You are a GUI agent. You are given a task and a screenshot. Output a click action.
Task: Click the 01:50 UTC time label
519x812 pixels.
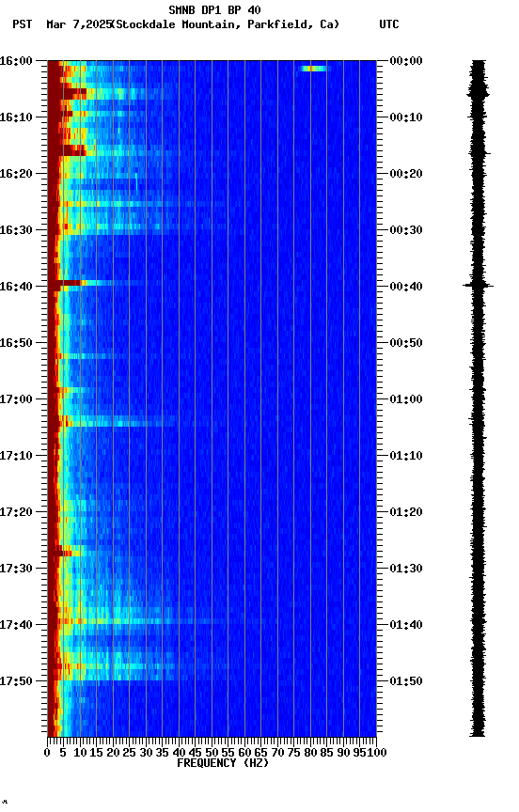[x=406, y=681]
